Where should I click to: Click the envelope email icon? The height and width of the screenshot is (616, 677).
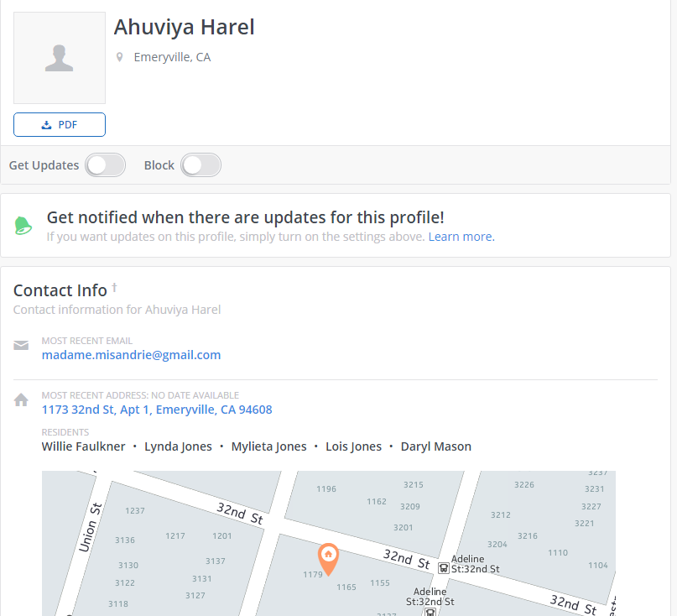[x=21, y=345]
